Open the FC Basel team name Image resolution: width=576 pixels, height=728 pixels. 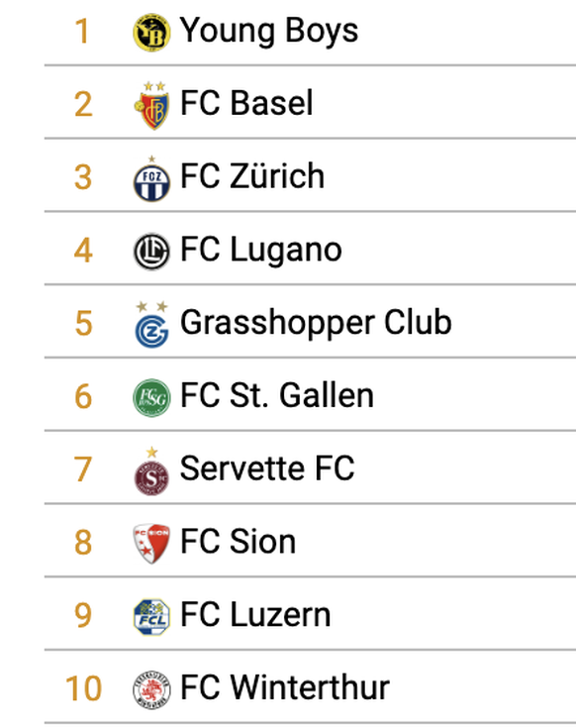pos(246,103)
